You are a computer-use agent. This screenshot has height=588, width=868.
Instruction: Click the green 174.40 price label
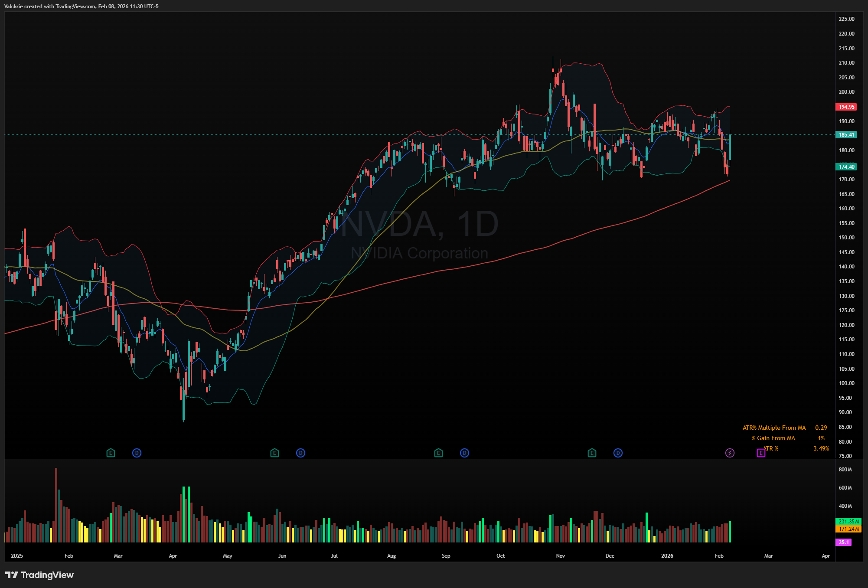846,167
